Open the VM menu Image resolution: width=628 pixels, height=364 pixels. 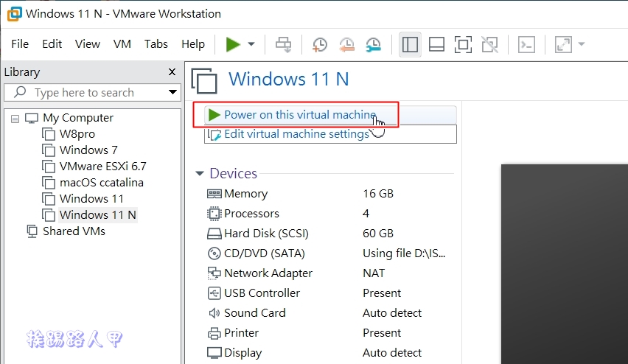click(122, 44)
